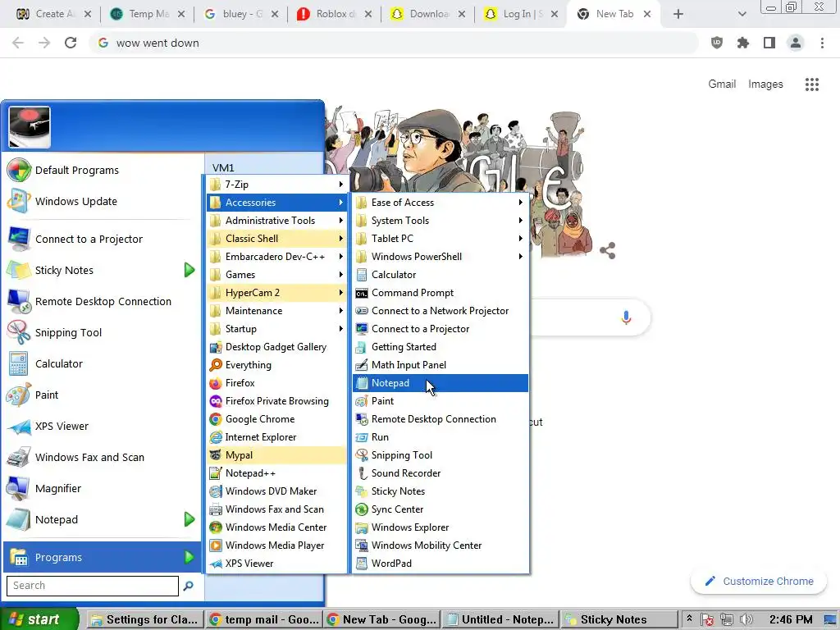Open the Chrome three-dot menu
Viewport: 840px width, 630px height.
[x=822, y=43]
